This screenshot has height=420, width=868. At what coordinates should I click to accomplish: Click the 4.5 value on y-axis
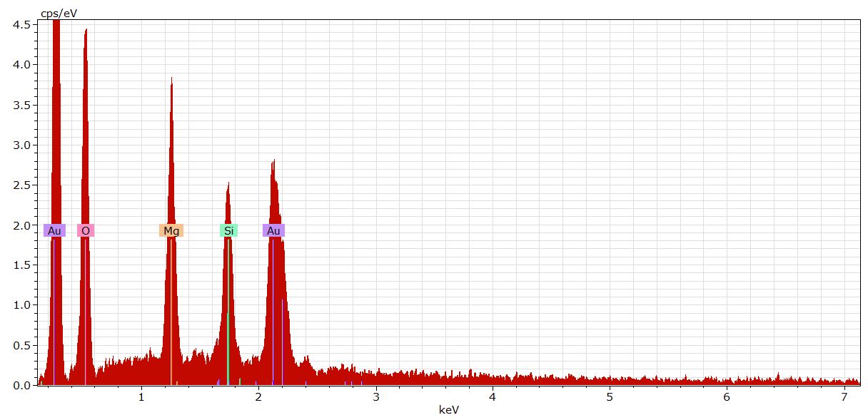21,24
